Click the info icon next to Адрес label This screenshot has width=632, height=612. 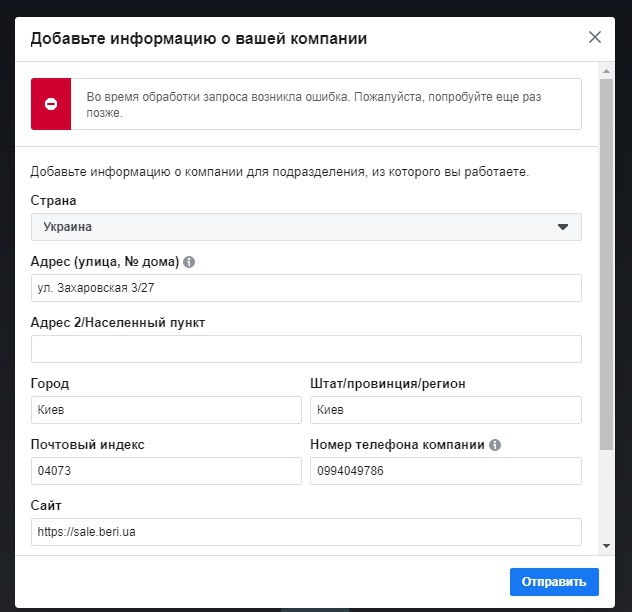point(189,262)
